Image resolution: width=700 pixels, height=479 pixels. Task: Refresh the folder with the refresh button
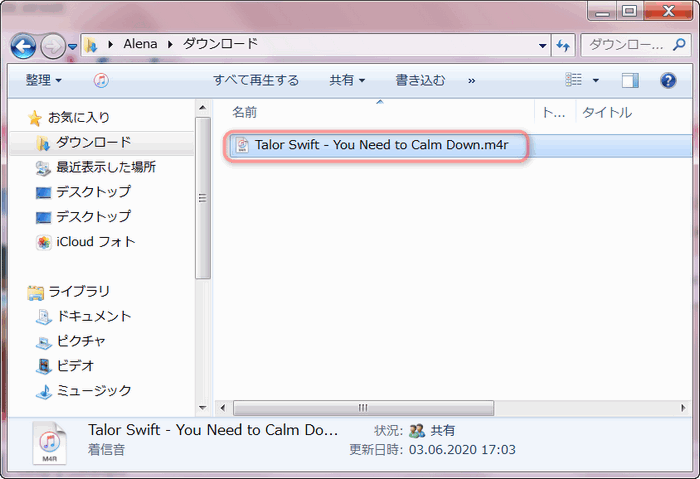(x=563, y=45)
